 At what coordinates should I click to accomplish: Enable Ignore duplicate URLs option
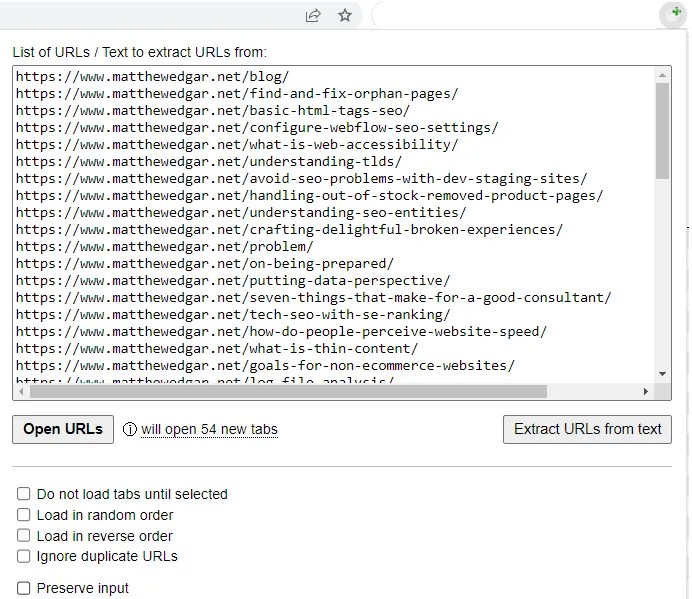[x=23, y=556]
